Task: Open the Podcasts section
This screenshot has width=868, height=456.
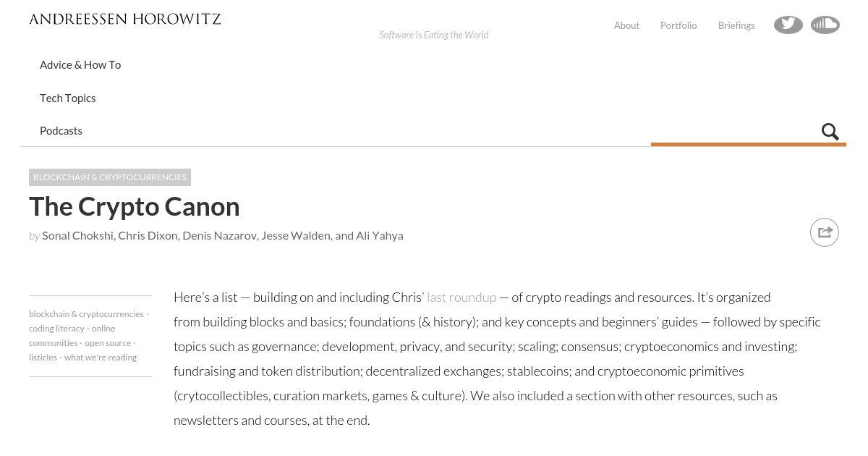Action: point(61,130)
